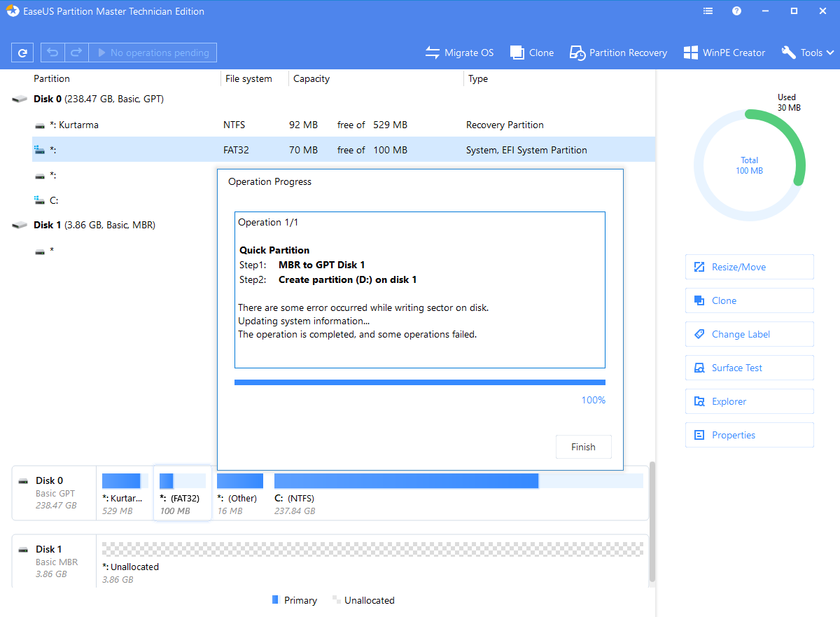Choose Change Label in the side panel

(749, 334)
